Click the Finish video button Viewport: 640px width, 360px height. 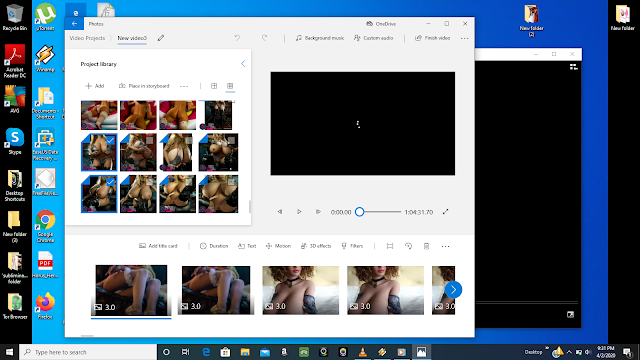432,38
